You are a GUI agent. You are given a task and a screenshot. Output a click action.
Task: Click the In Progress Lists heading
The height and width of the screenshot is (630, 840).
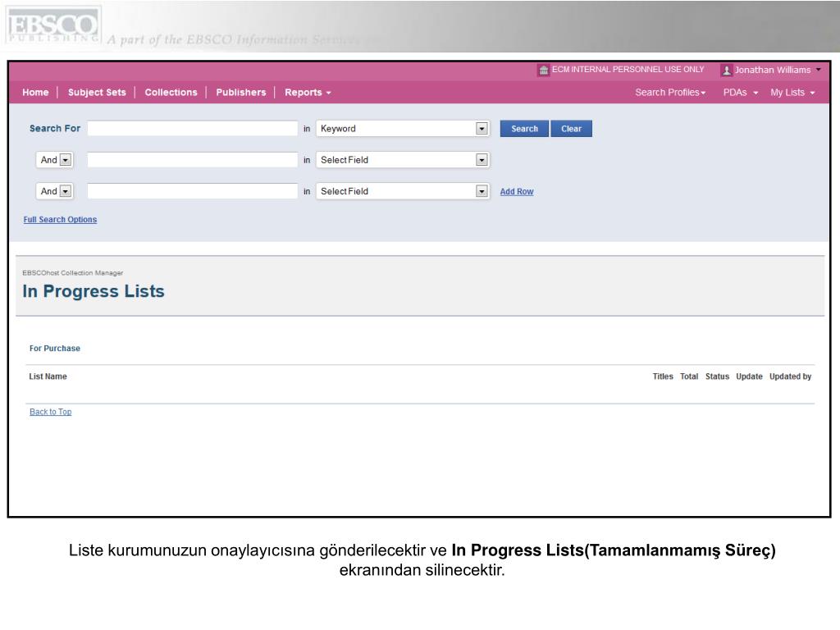94,291
